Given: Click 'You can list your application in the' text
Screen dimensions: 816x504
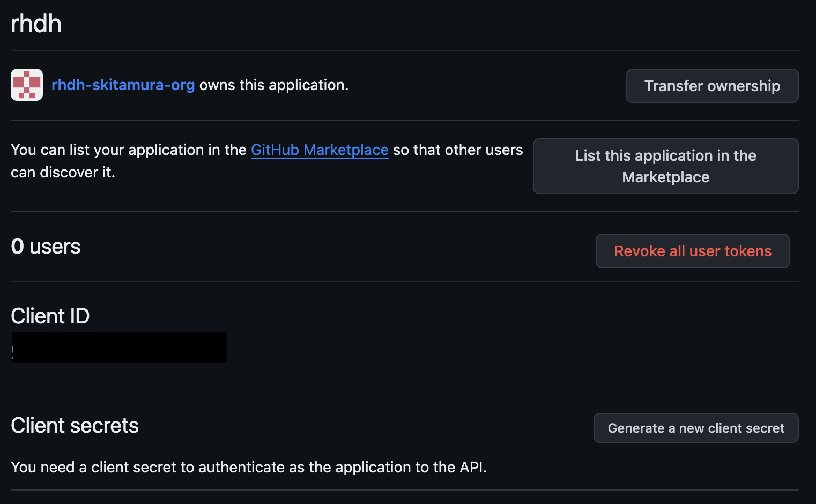Looking at the screenshot, I should coord(129,150).
